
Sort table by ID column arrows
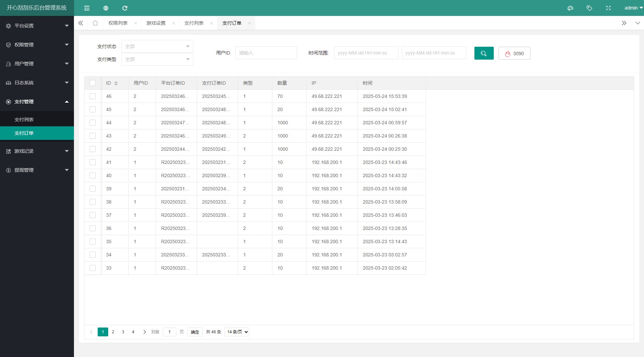pos(116,83)
